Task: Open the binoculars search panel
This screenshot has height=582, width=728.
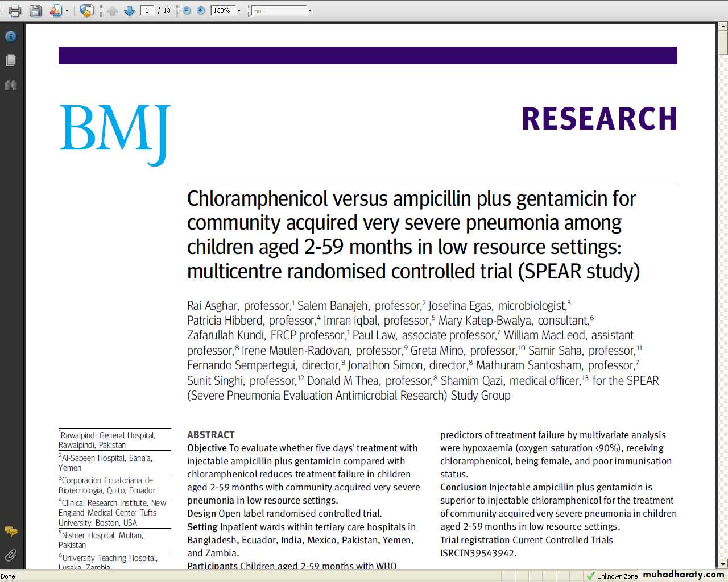Action: click(x=10, y=85)
